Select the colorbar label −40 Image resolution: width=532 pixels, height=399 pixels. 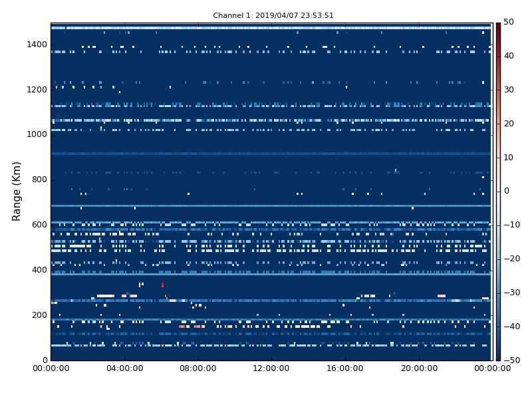(511, 327)
